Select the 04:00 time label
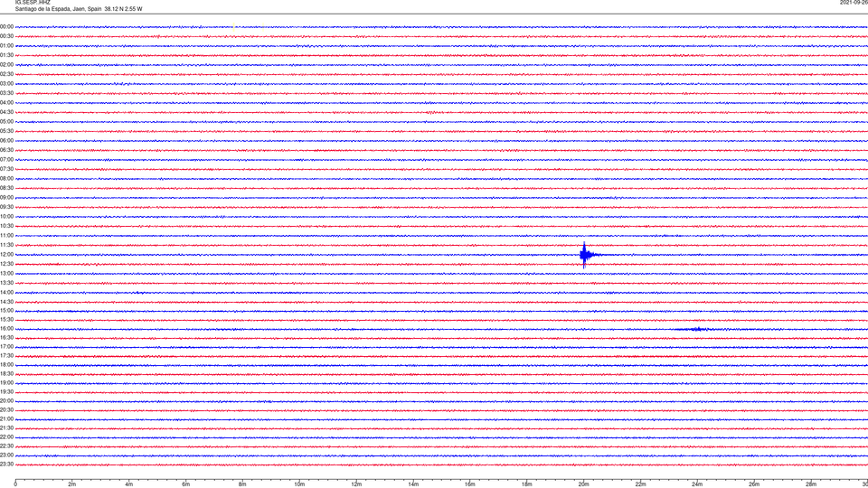 click(x=6, y=102)
